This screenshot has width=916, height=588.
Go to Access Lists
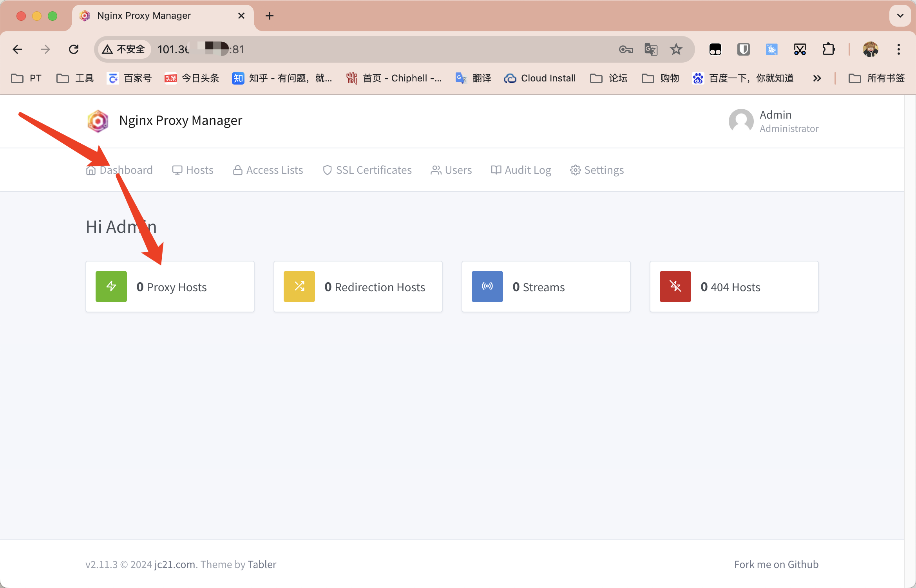pos(268,170)
